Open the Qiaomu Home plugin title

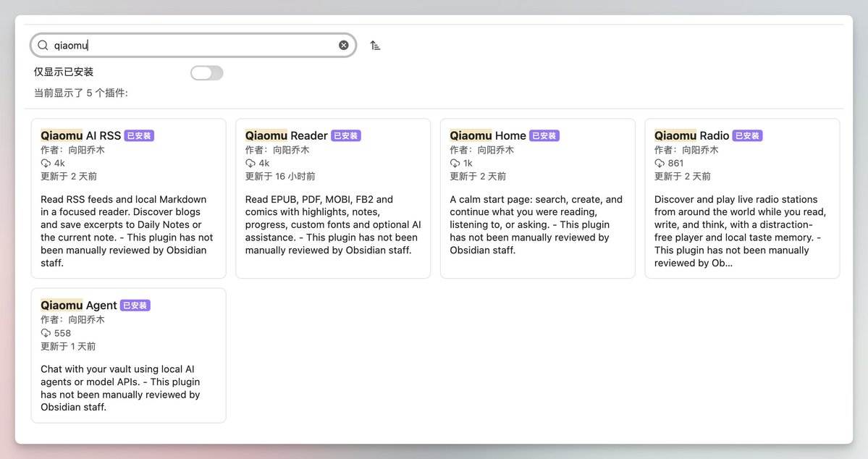point(488,135)
